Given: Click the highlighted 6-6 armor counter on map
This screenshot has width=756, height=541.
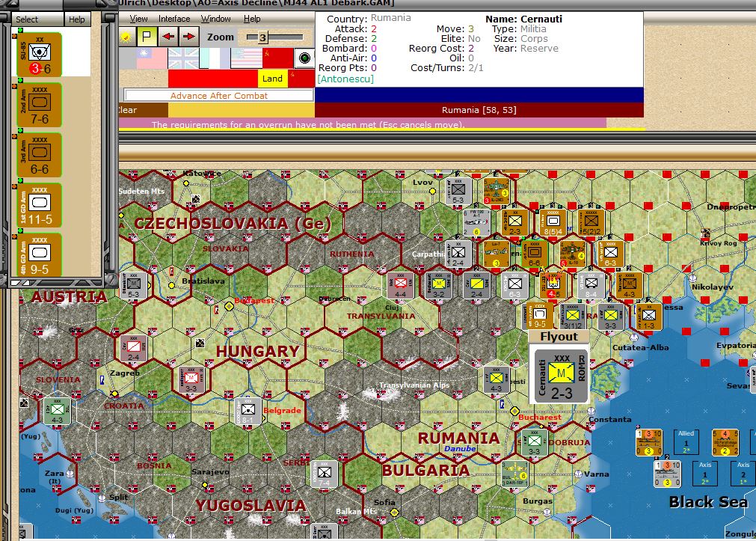Looking at the screenshot, I should [x=534, y=254].
